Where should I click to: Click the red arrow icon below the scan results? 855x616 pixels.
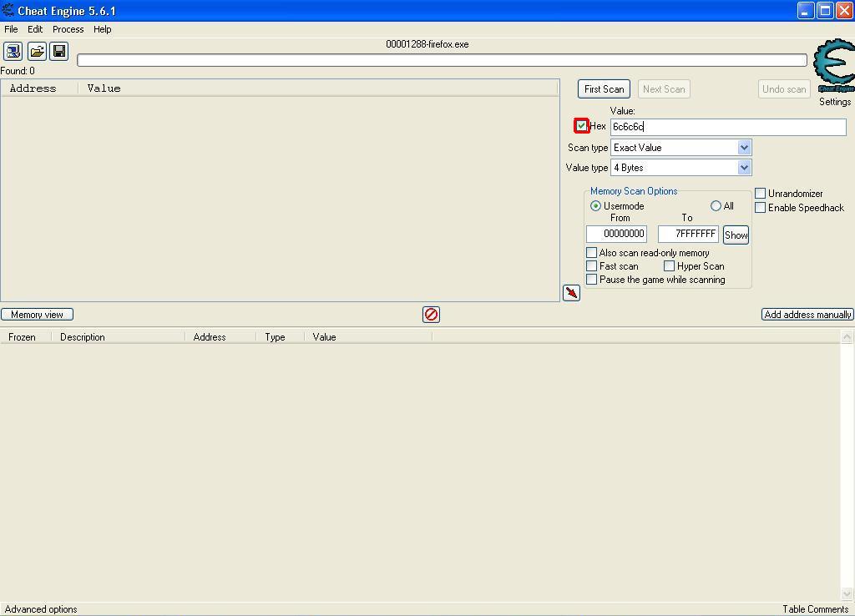(x=572, y=293)
